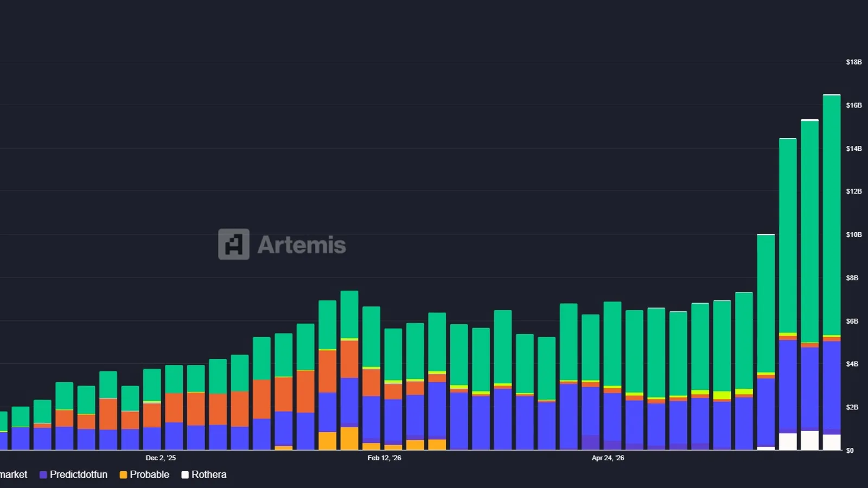Screen dimensions: 868x488
Task: Click the green segment of the bar peaking at $10B
Action: [x=766, y=304]
